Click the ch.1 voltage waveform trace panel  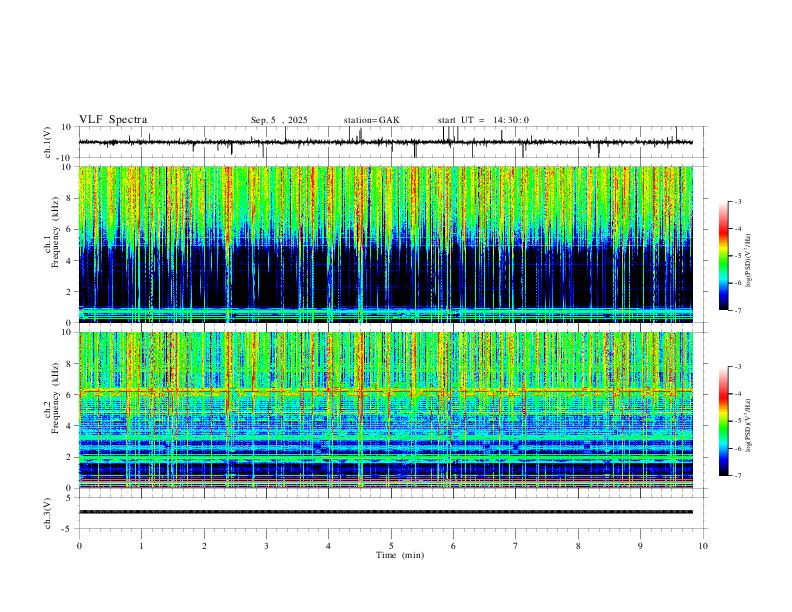[392, 142]
